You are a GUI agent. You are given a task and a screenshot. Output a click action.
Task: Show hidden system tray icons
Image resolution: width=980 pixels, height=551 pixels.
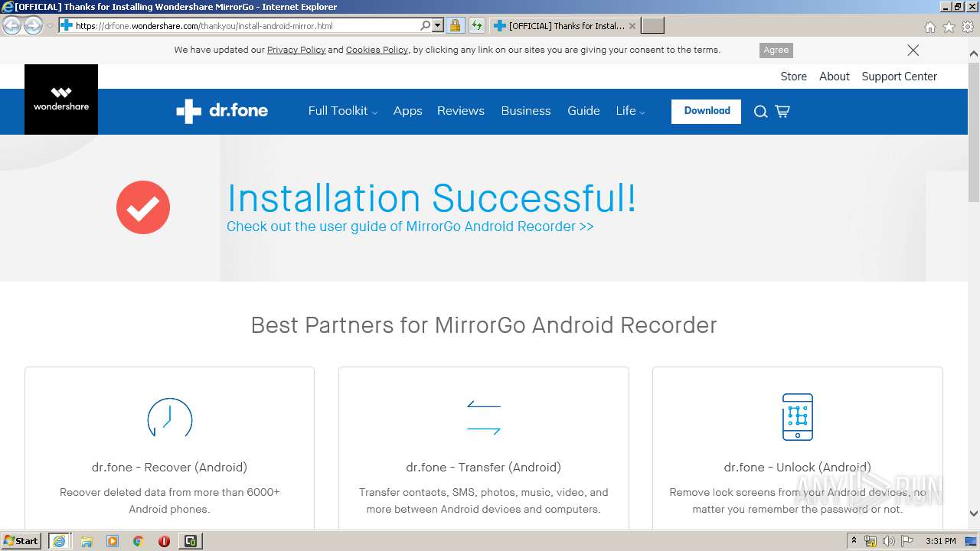854,541
